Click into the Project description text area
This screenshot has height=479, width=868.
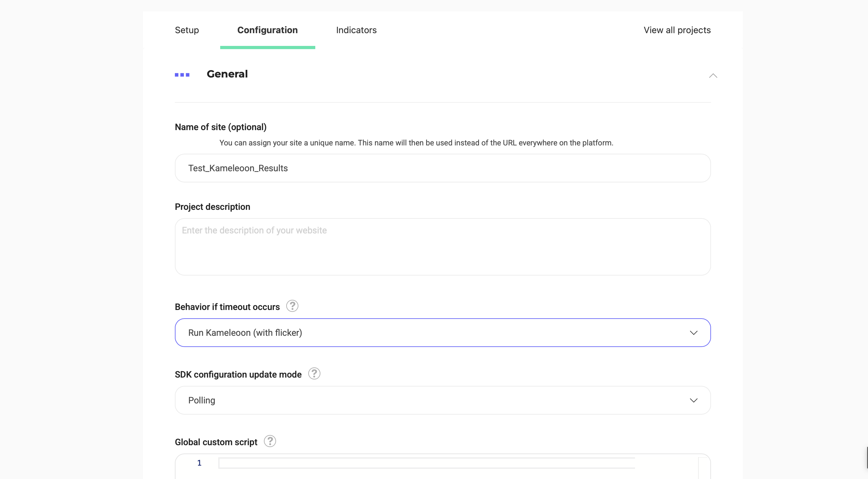pyautogui.click(x=442, y=247)
